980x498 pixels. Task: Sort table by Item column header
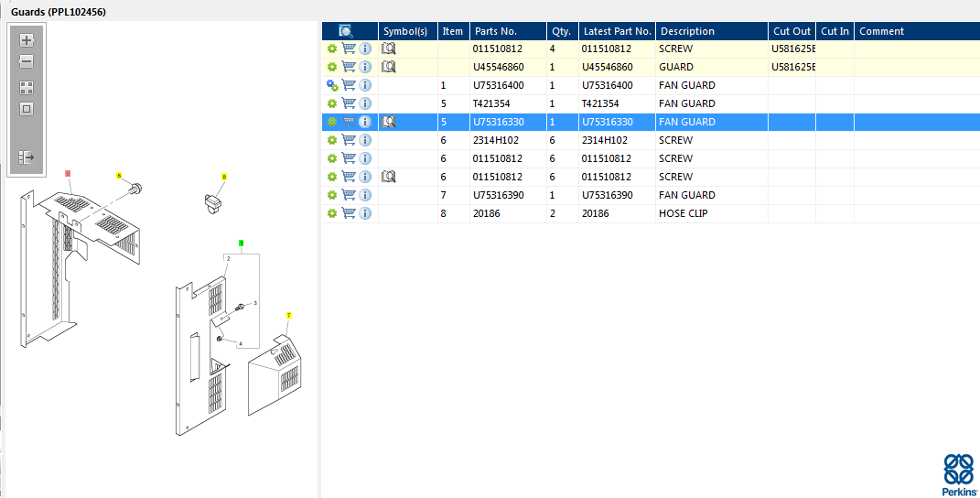[x=454, y=31]
